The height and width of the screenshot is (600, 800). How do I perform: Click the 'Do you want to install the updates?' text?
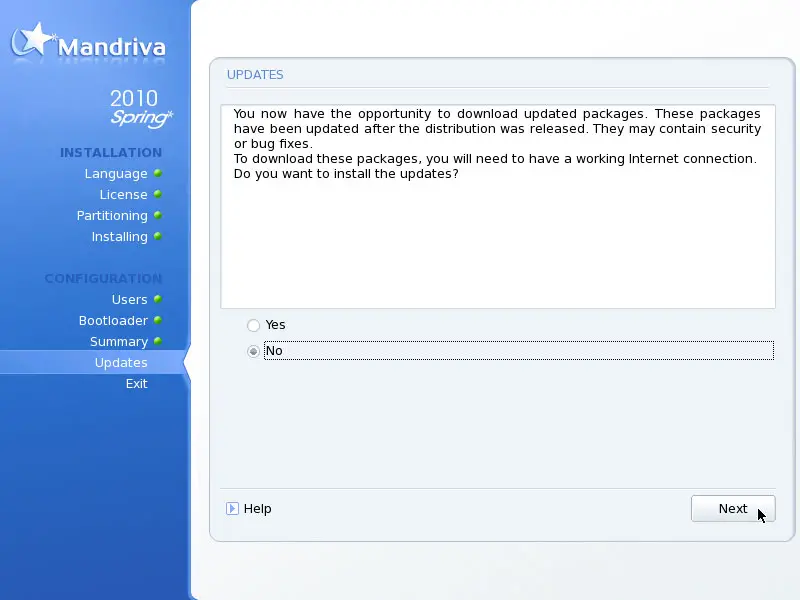pyautogui.click(x=346, y=174)
